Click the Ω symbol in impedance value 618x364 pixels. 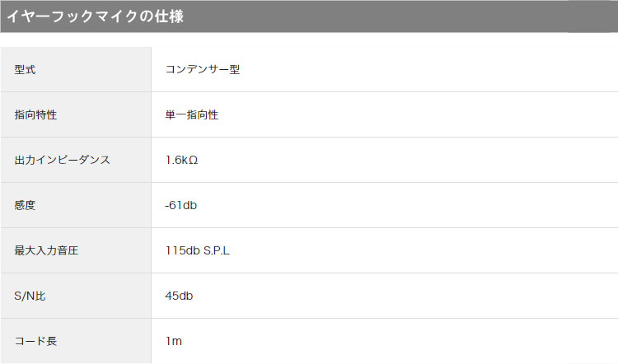click(193, 161)
